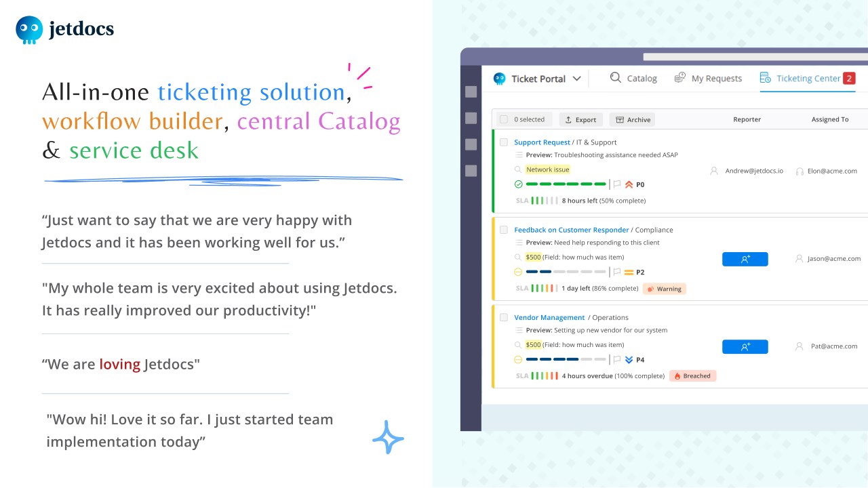Open the Vendor Management ticket link

549,317
